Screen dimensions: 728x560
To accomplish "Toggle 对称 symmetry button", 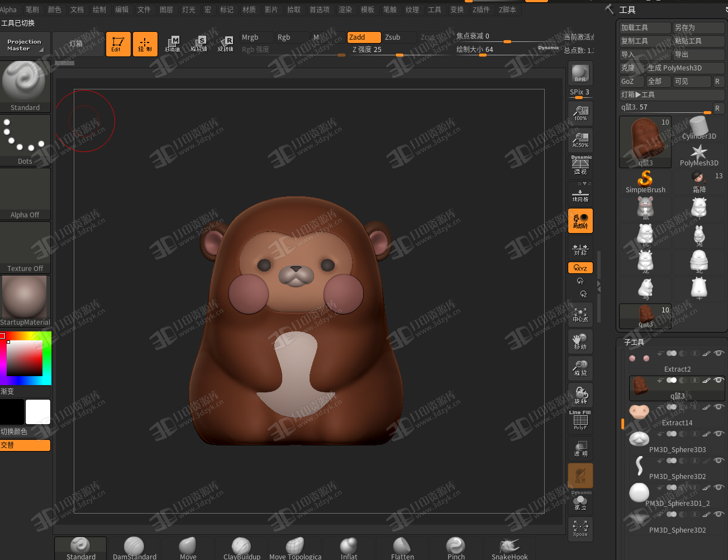I will click(580, 248).
